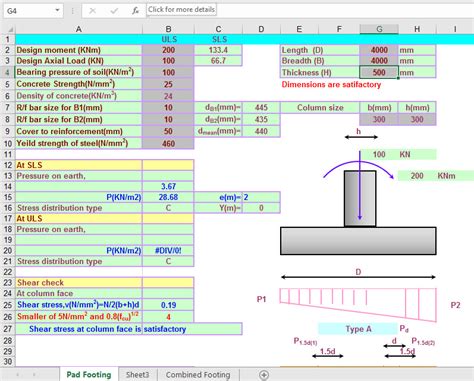Click the formula bar cancel X icon

click(x=93, y=11)
